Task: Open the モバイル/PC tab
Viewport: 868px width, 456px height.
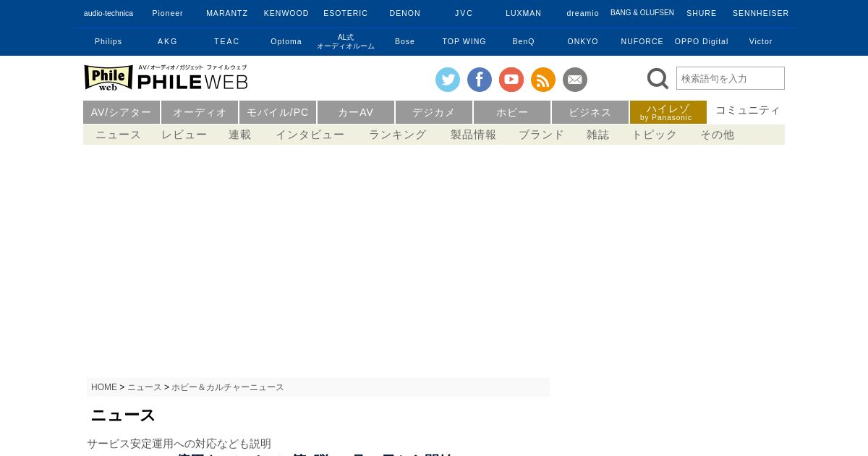Action: (278, 112)
